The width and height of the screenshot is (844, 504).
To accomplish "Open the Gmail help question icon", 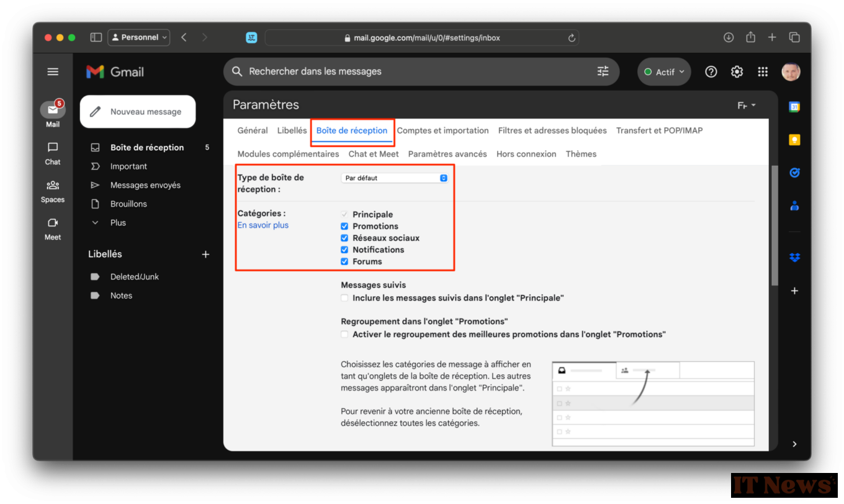I will (711, 72).
